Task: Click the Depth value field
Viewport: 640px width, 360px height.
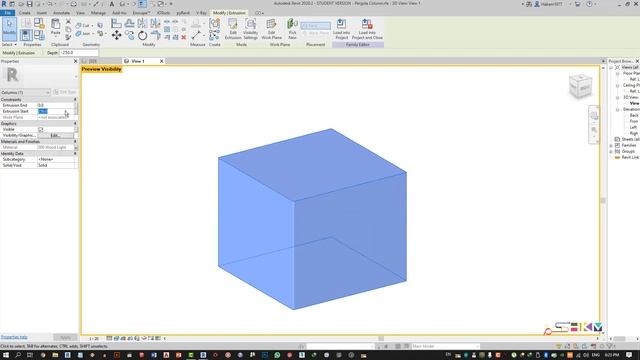Action: (79, 53)
